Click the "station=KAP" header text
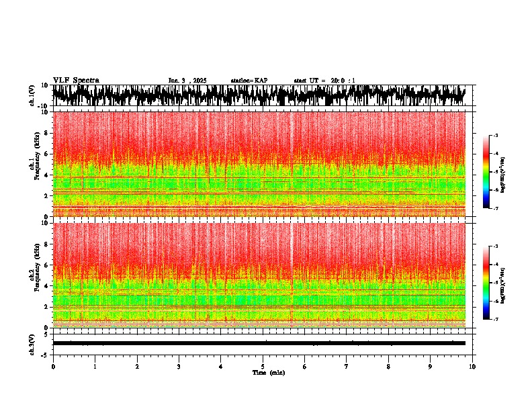 pyautogui.click(x=249, y=81)
